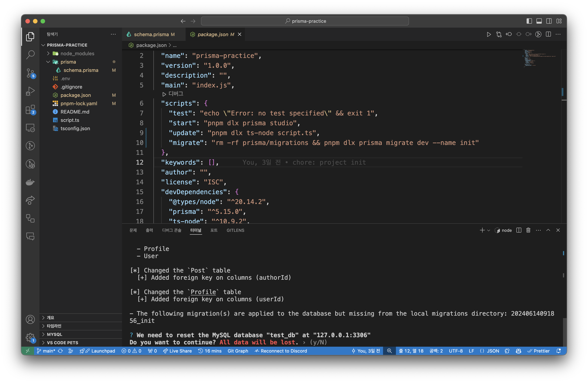Expand the MYSQL section
Screen dimensions: 588x383
[55, 334]
